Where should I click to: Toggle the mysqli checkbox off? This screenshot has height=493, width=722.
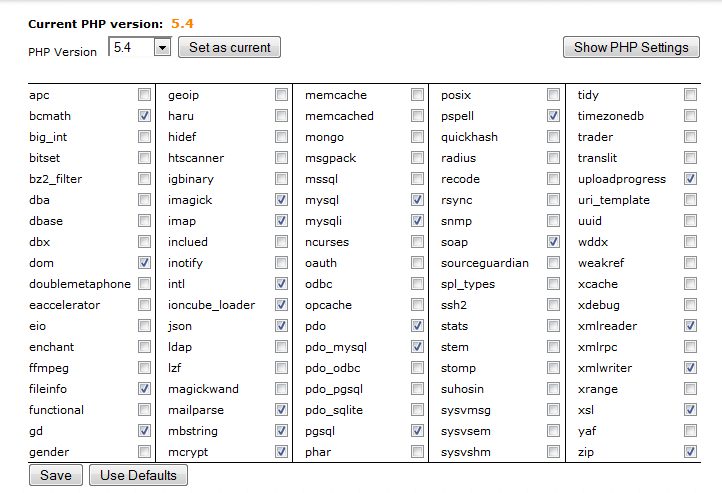pyautogui.click(x=417, y=221)
